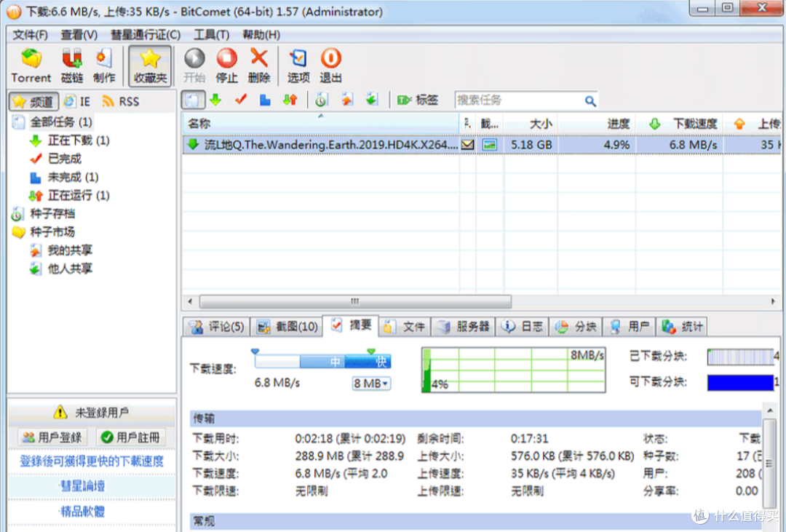Viewport: 786px width, 532px height.
Task: Open the 彗星论坛 forum link
Action: (x=82, y=486)
